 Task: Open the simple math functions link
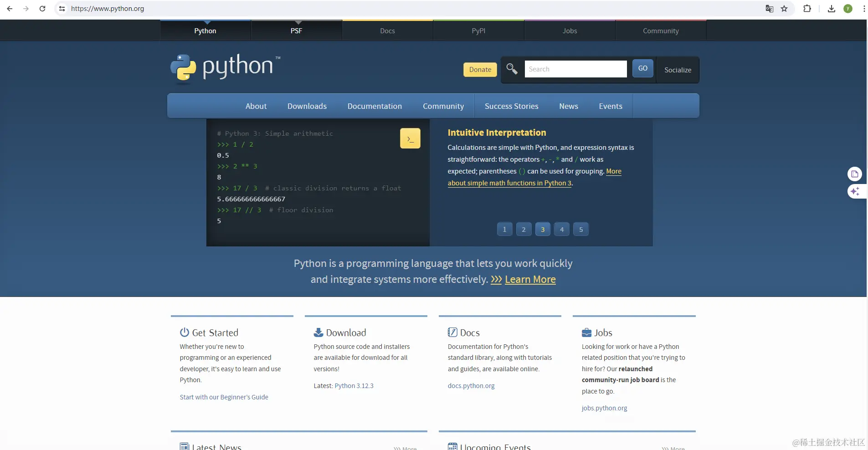point(509,183)
